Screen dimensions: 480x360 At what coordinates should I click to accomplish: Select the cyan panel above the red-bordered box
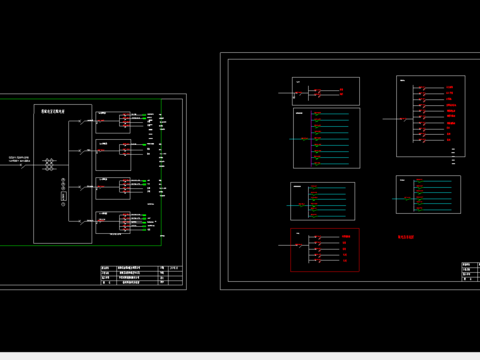click(323, 201)
